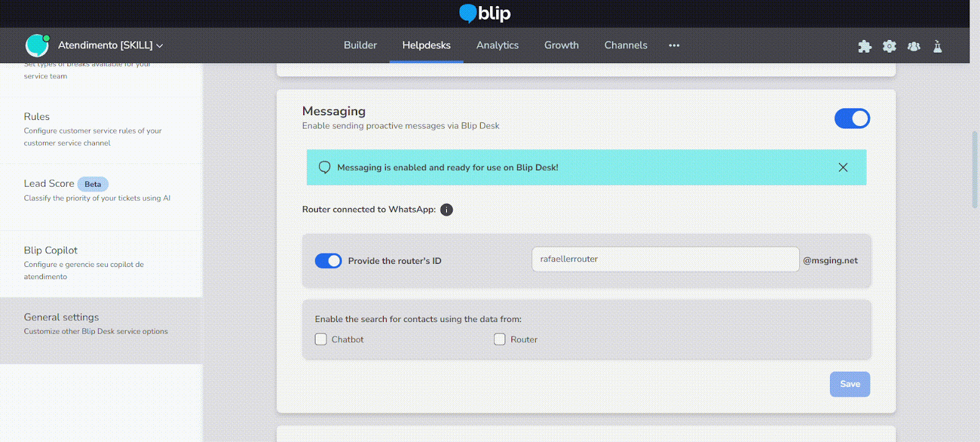Check the Router checkbox
The height and width of the screenshot is (442, 980).
pos(500,339)
